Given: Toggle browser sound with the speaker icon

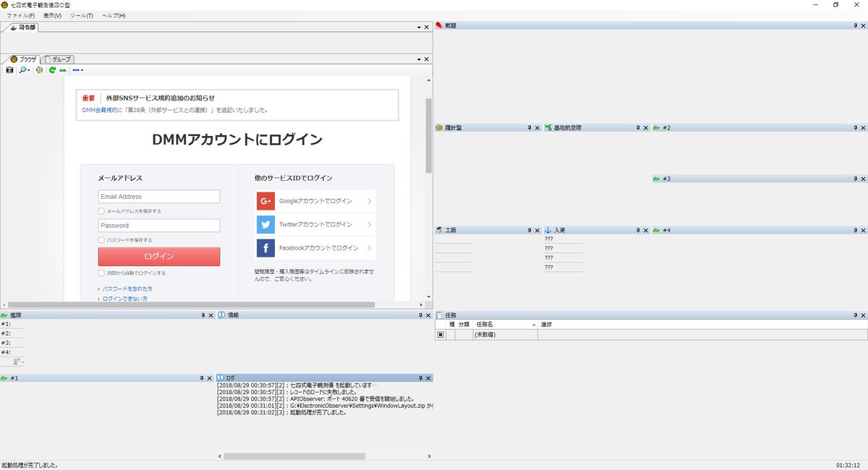Looking at the screenshot, I should click(40, 70).
